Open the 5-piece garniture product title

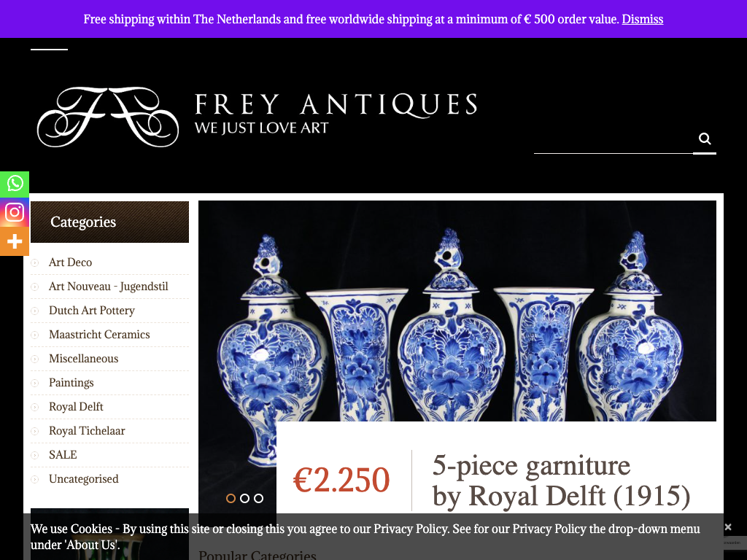(x=561, y=481)
